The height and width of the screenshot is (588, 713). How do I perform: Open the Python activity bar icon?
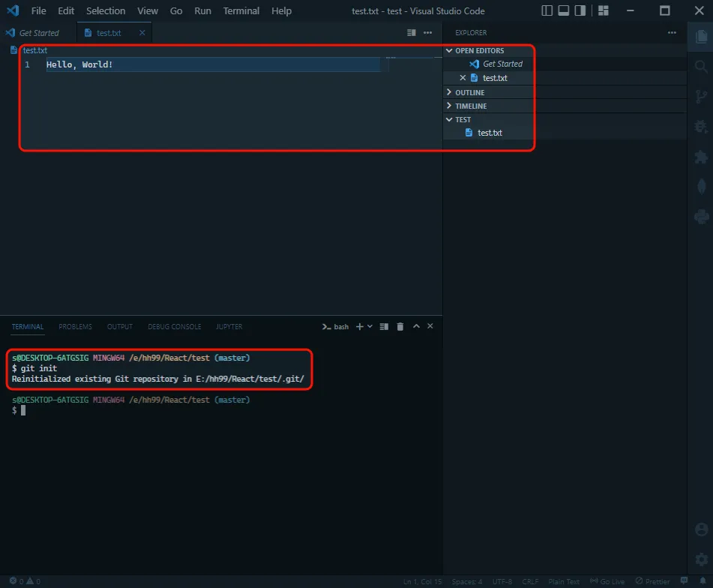pyautogui.click(x=701, y=216)
